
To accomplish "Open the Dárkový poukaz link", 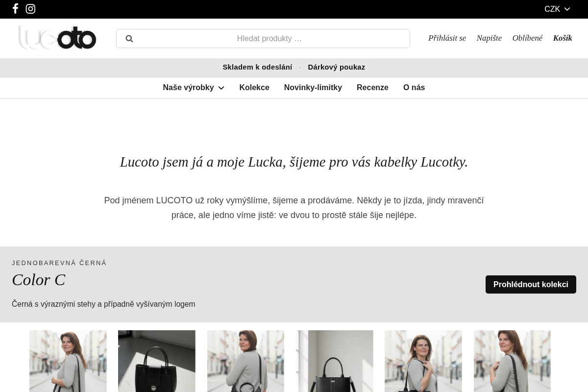I will pos(337,67).
